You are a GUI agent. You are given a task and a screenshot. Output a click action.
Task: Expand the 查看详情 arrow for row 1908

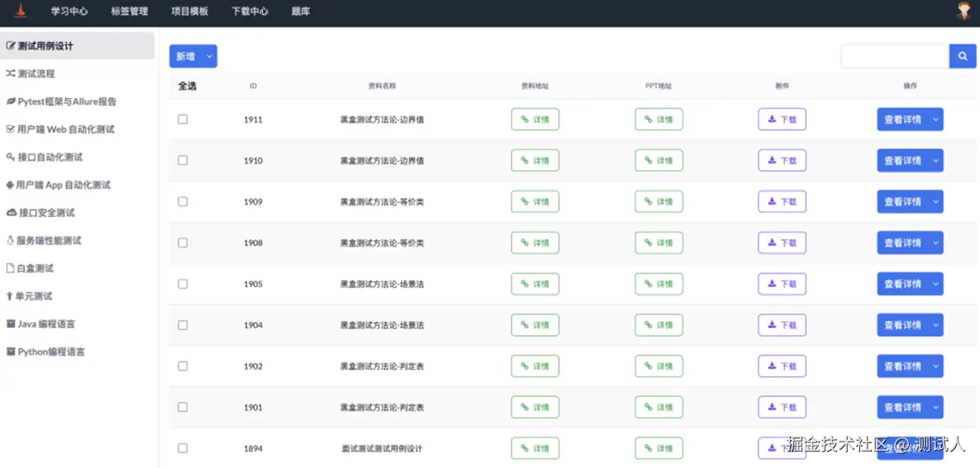(x=935, y=243)
